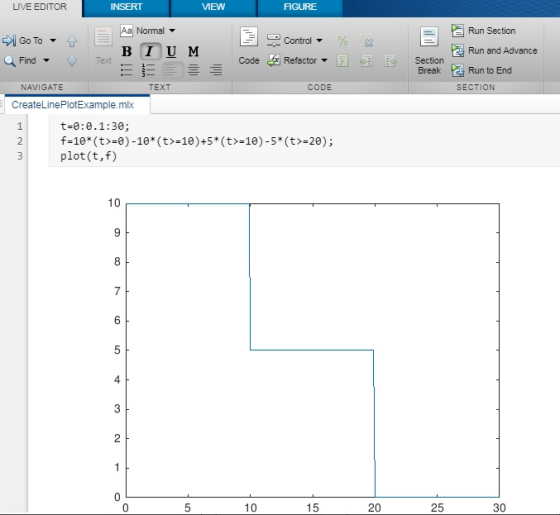Viewport: 560px width, 515px height.
Task: Toggle underline formatting
Action: (x=171, y=51)
